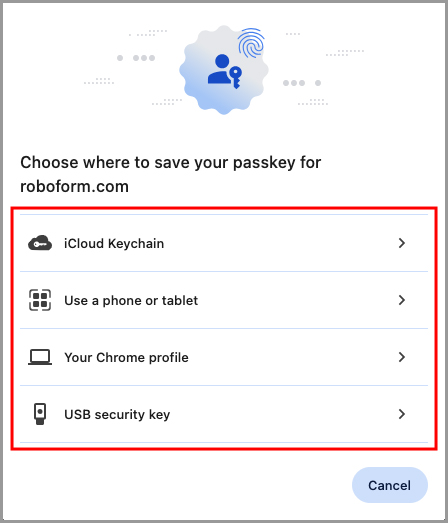Image resolution: width=448 pixels, height=523 pixels.
Task: Click the blue fingerprint icon in header illustration
Action: 251,43
